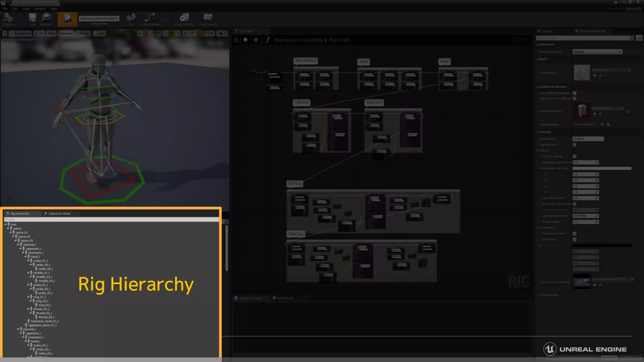Image resolution: width=644 pixels, height=362 pixels.
Task: Switch to the Compiler Results tab
Action: pos(250,298)
